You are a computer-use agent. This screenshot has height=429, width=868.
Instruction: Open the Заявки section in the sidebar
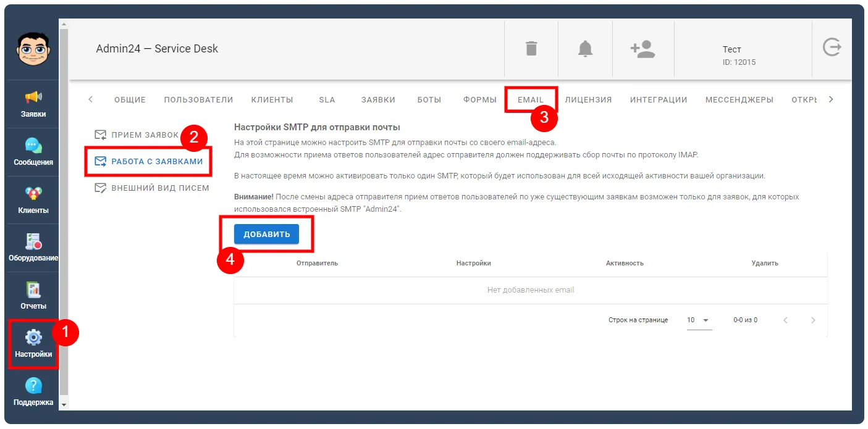tap(33, 104)
